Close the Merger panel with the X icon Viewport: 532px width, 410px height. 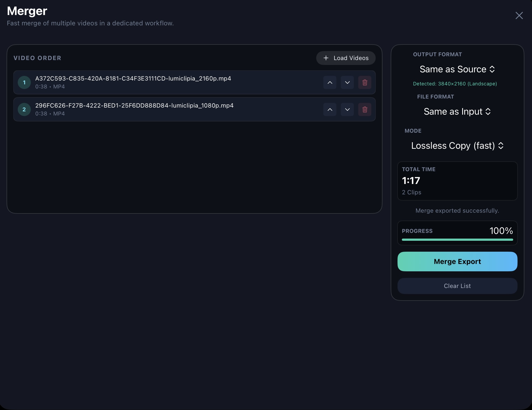click(x=519, y=15)
